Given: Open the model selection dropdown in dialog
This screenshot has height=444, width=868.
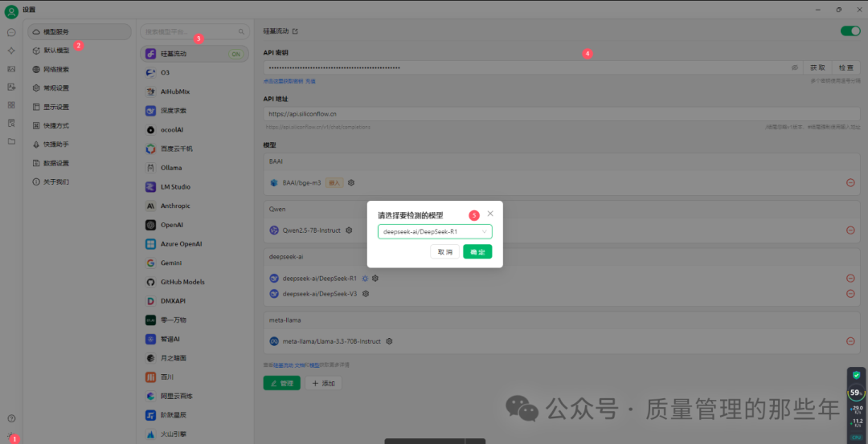Looking at the screenshot, I should pyautogui.click(x=435, y=231).
